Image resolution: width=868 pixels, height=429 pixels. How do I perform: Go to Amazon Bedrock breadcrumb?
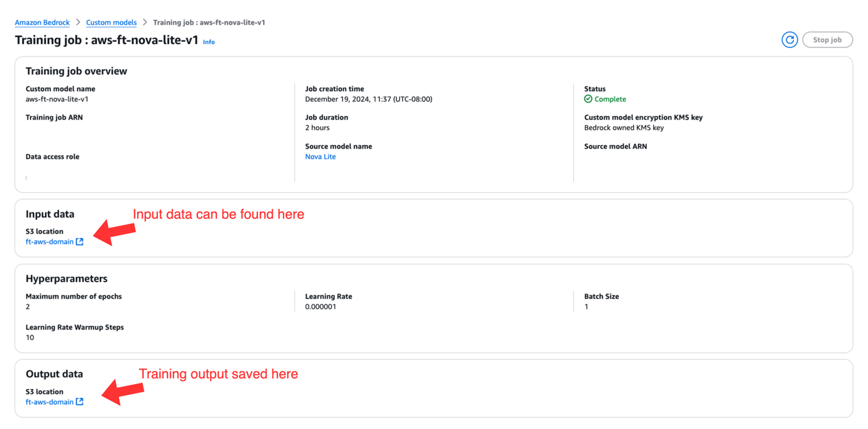[x=43, y=22]
